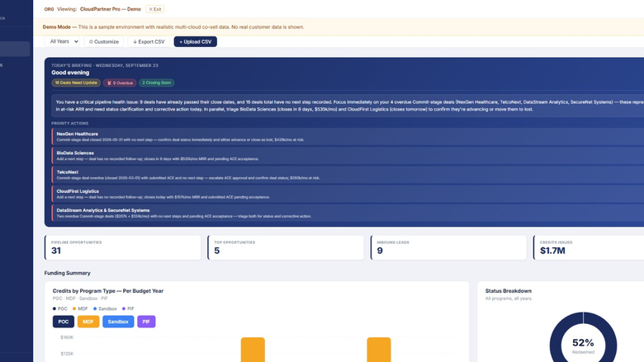The height and width of the screenshot is (362, 644).
Task: Exit the demo organization view
Action: coord(155,9)
